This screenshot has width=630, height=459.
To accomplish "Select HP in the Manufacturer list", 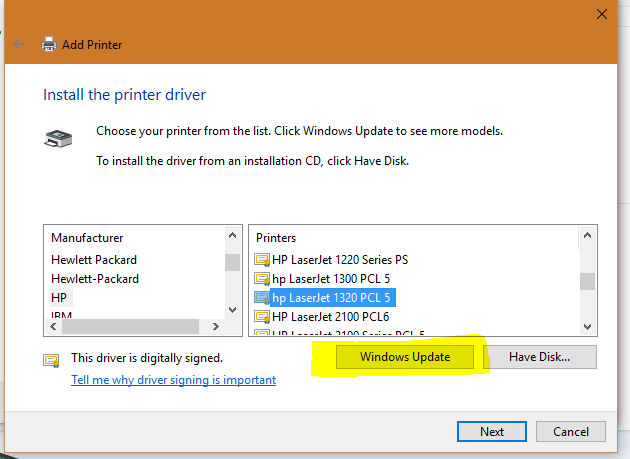I will pyautogui.click(x=59, y=298).
